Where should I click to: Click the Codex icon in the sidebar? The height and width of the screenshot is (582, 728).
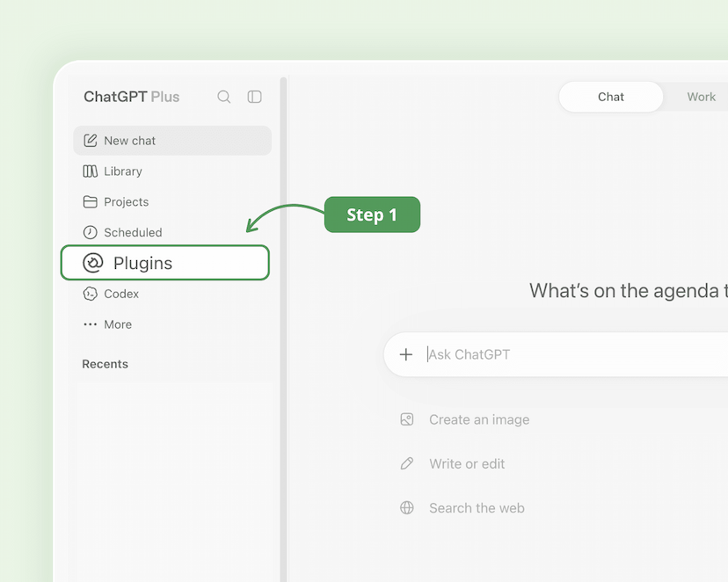[x=90, y=294]
